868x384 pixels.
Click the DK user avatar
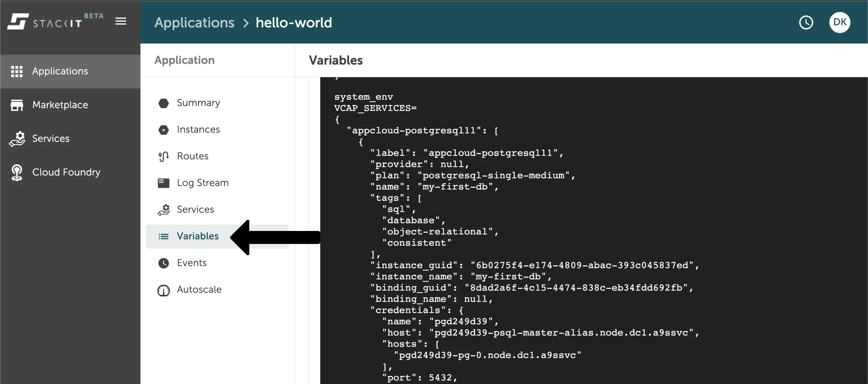coord(840,22)
